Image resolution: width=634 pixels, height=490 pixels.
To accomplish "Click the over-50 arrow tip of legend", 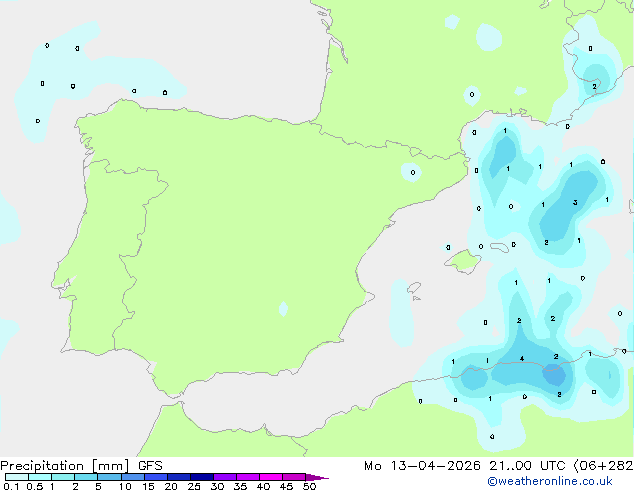I will point(317,477).
